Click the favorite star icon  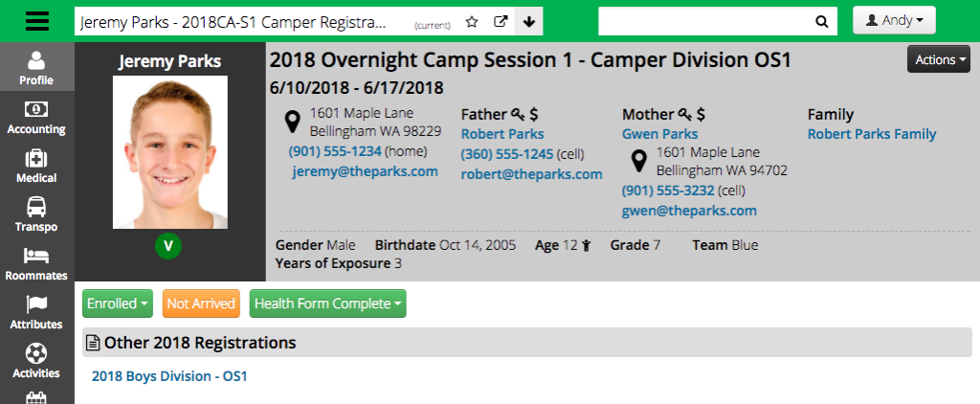[472, 21]
